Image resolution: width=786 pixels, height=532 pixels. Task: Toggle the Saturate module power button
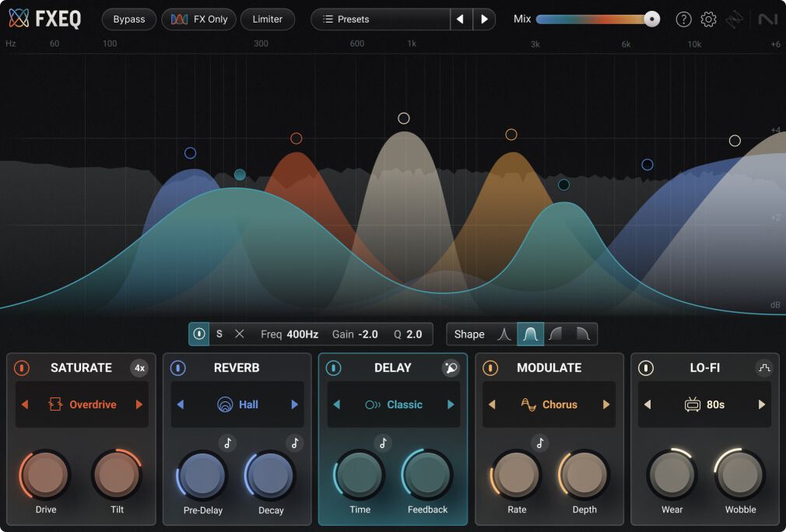22,368
